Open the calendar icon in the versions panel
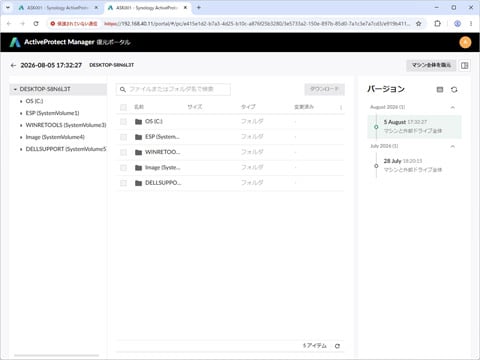The width and height of the screenshot is (480, 360). (440, 89)
